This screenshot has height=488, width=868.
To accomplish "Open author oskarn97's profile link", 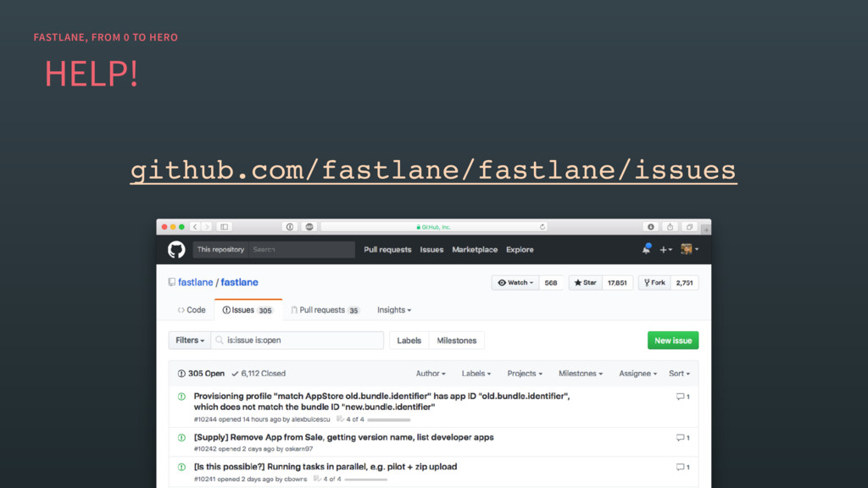I will [x=299, y=449].
